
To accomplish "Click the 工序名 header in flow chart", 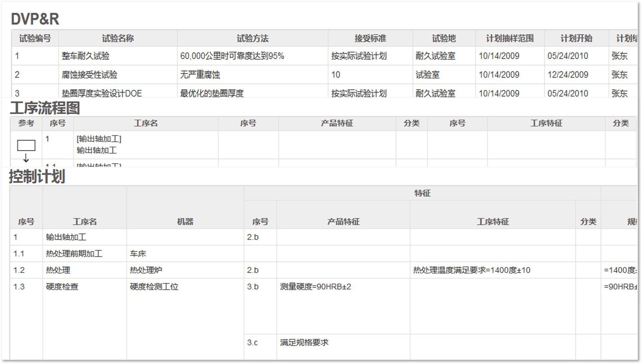I will (146, 123).
